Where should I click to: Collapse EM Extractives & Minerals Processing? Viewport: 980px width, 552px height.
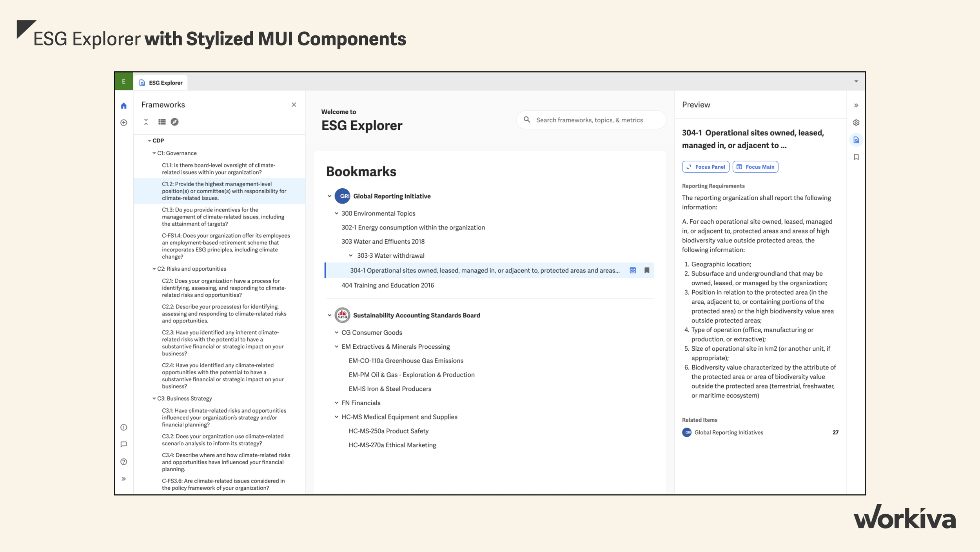pos(336,346)
